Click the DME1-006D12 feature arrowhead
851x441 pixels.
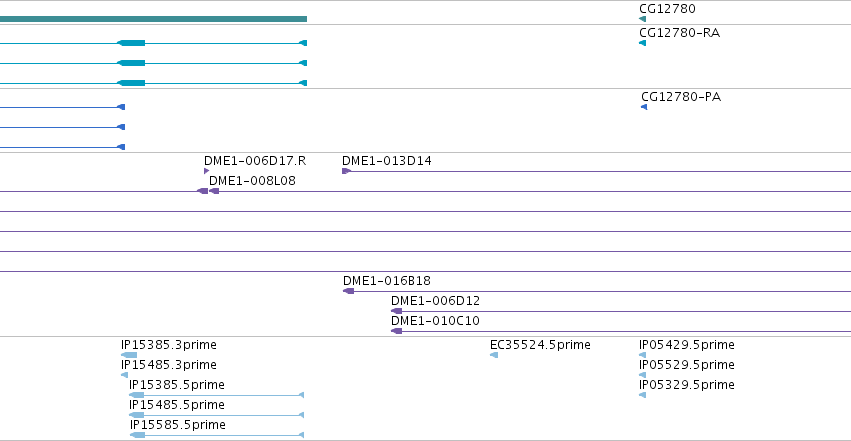coord(397,311)
